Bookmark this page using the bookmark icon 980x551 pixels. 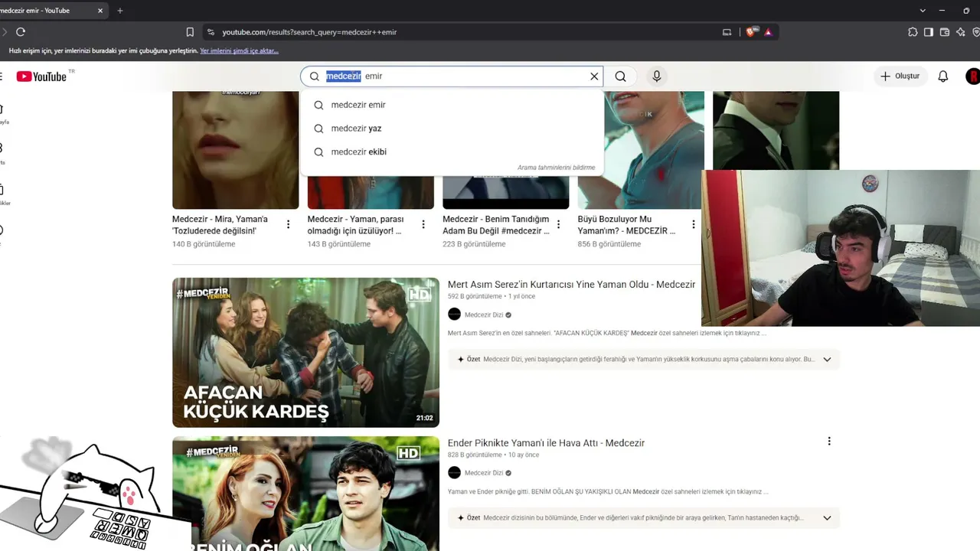point(190,32)
